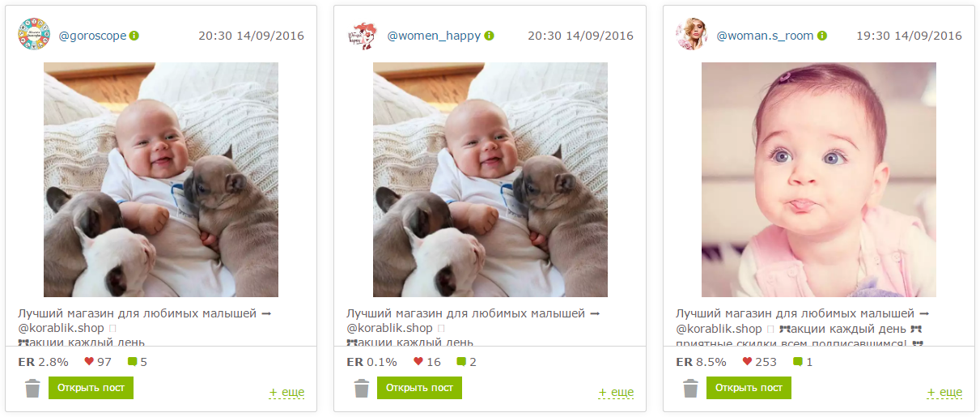Click the heart icon with 253 likes

pos(748,362)
